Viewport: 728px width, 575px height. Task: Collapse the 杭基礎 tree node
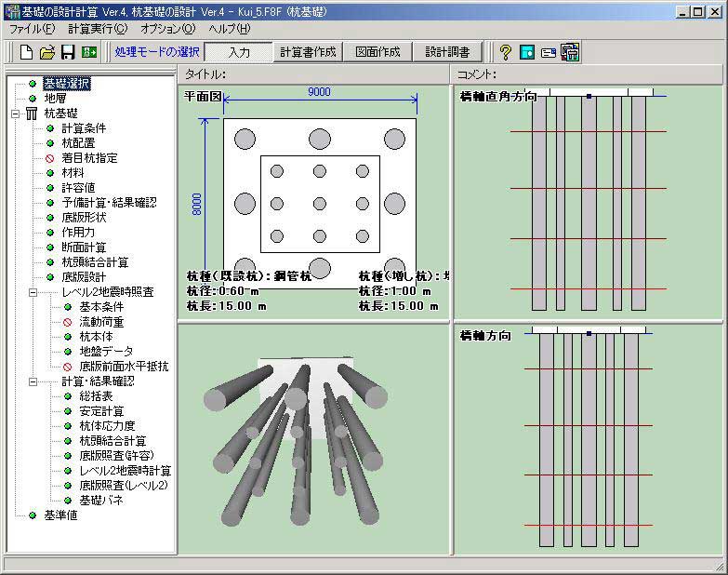(15, 114)
